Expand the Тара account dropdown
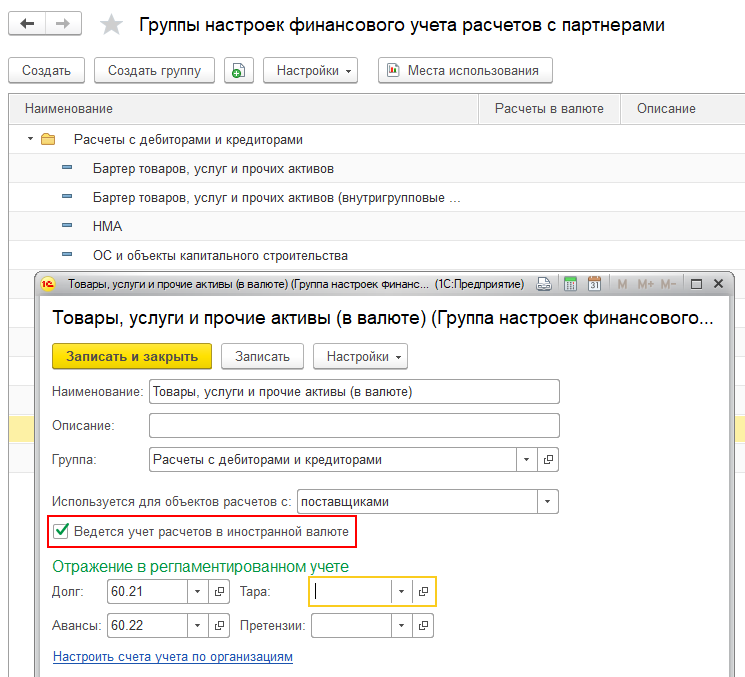The width and height of the screenshot is (745, 677). point(401,591)
